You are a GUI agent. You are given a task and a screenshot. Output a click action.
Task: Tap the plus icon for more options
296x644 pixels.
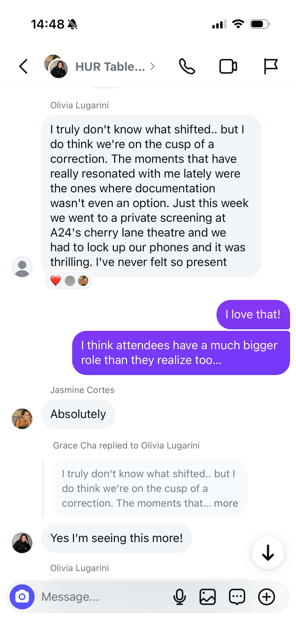(267, 597)
